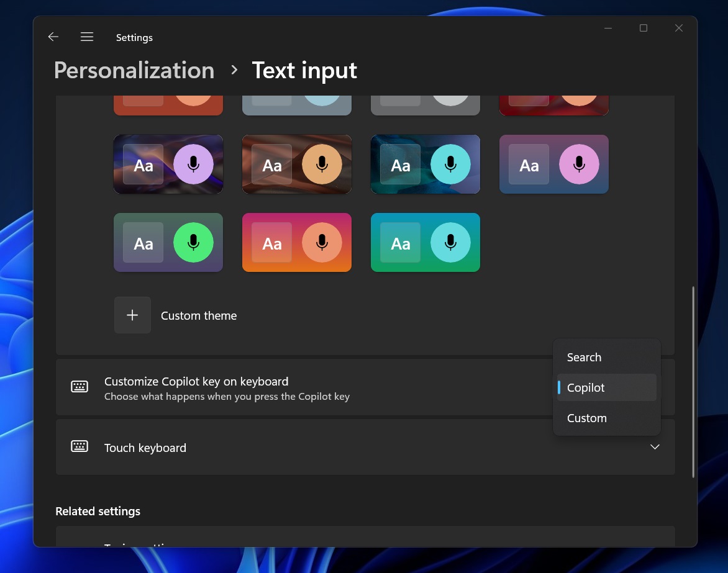The image size is (728, 573).
Task: Click the Custom theme label
Action: click(x=199, y=316)
